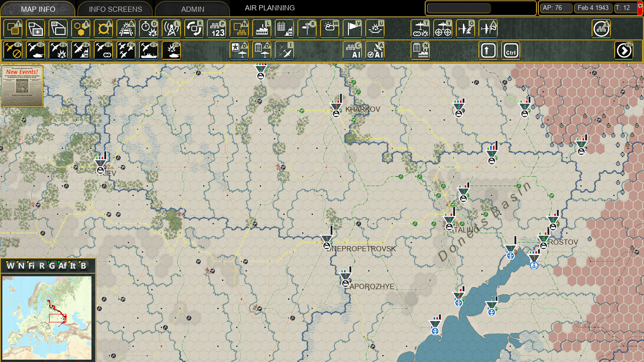
Task: Toggle the white flag victory icon (V)
Action: pyautogui.click(x=352, y=29)
